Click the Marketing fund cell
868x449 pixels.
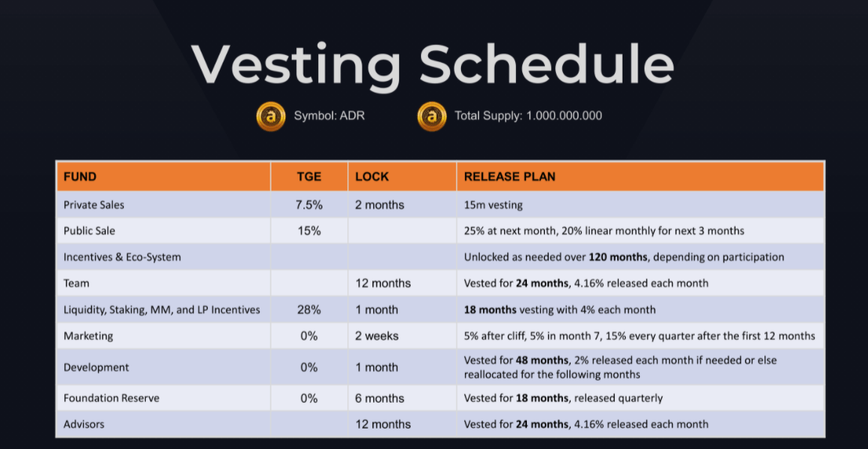89,336
